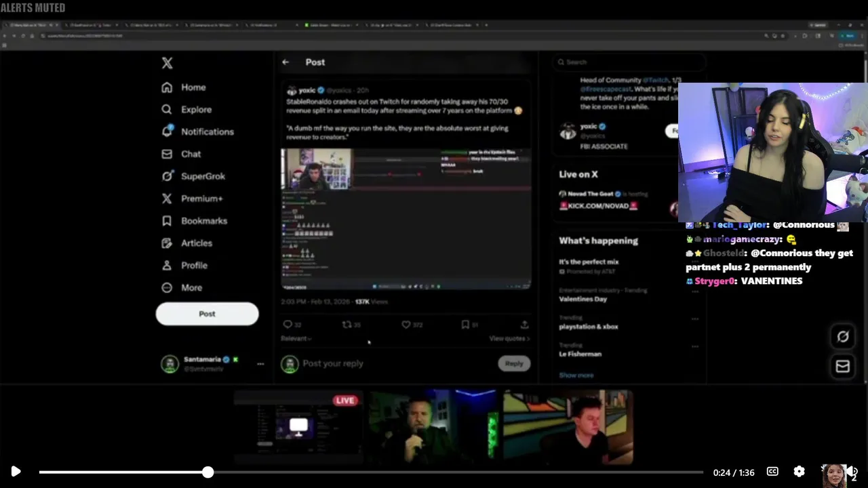Click the Explore magnifier icon

click(x=167, y=109)
